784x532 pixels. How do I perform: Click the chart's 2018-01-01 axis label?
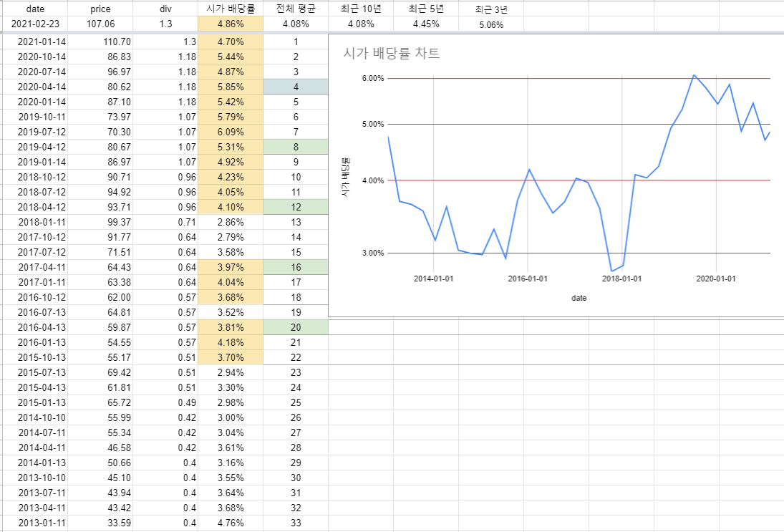click(x=621, y=279)
